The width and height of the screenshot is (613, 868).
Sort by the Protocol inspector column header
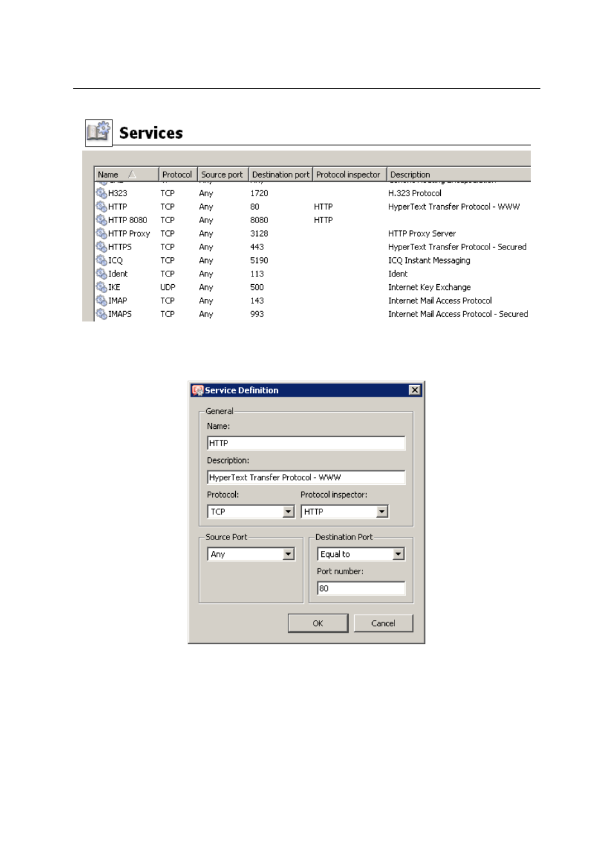[x=350, y=174]
